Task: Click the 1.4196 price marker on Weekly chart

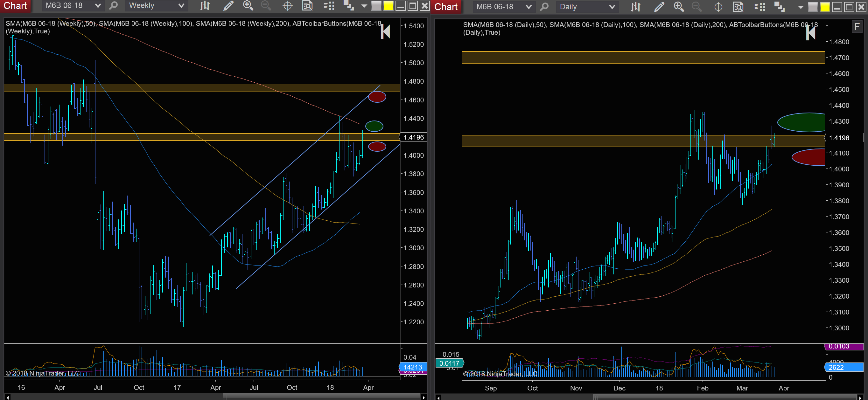Action: [x=413, y=137]
